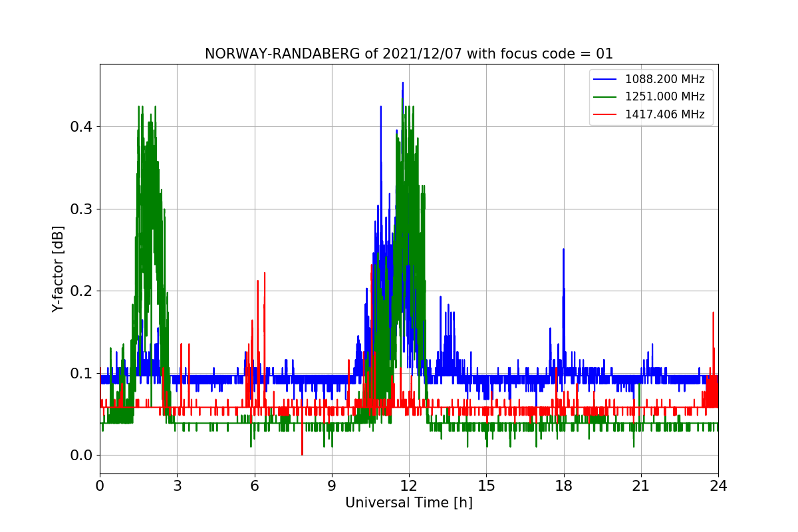
Task: Click the blue line sample in legend
Action: pyautogui.click(x=605, y=79)
